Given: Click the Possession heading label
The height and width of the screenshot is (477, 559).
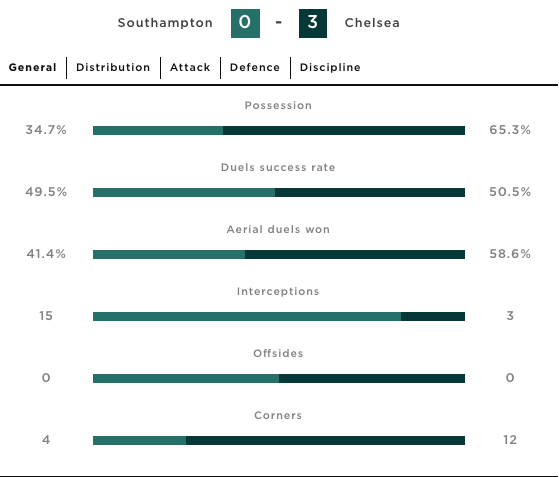Looking at the screenshot, I should (x=278, y=106).
